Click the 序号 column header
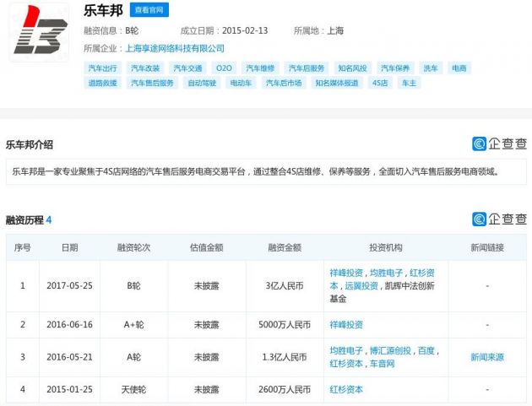Screen dimensions: 532x406 [x=23, y=247]
